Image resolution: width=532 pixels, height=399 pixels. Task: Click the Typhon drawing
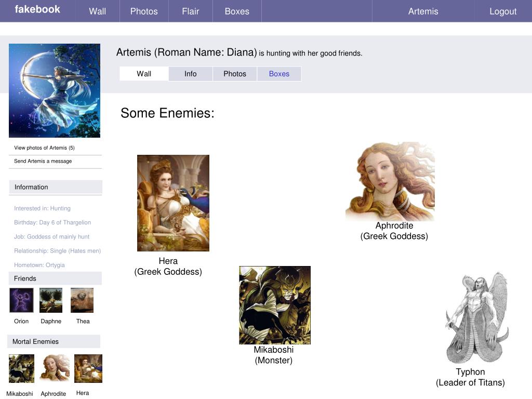pos(478,317)
